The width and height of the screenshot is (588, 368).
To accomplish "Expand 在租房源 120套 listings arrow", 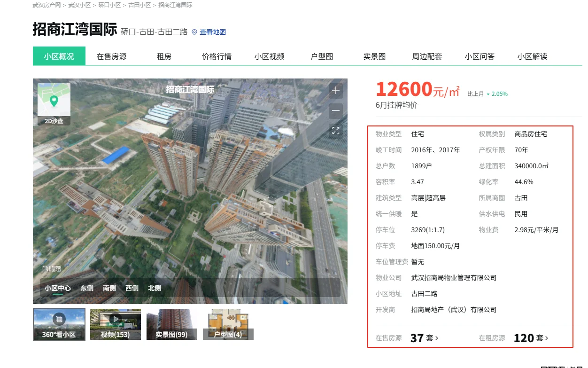I will click(546, 338).
